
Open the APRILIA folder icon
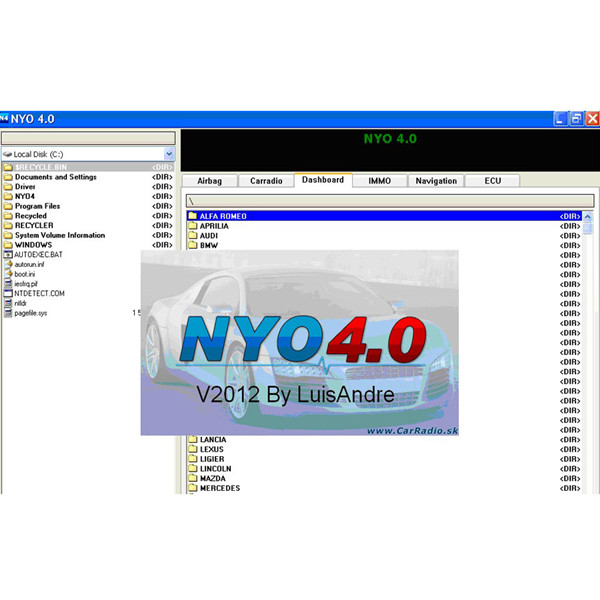pos(193,226)
